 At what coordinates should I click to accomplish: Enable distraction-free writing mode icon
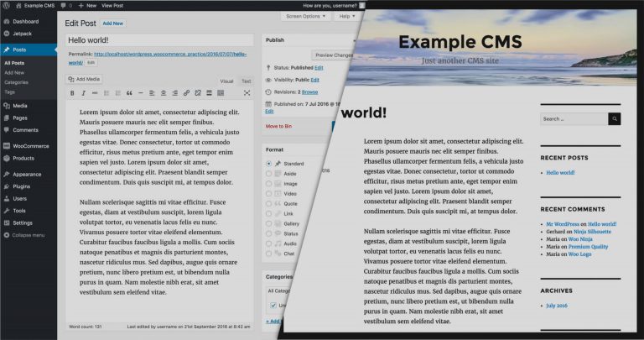tap(247, 93)
